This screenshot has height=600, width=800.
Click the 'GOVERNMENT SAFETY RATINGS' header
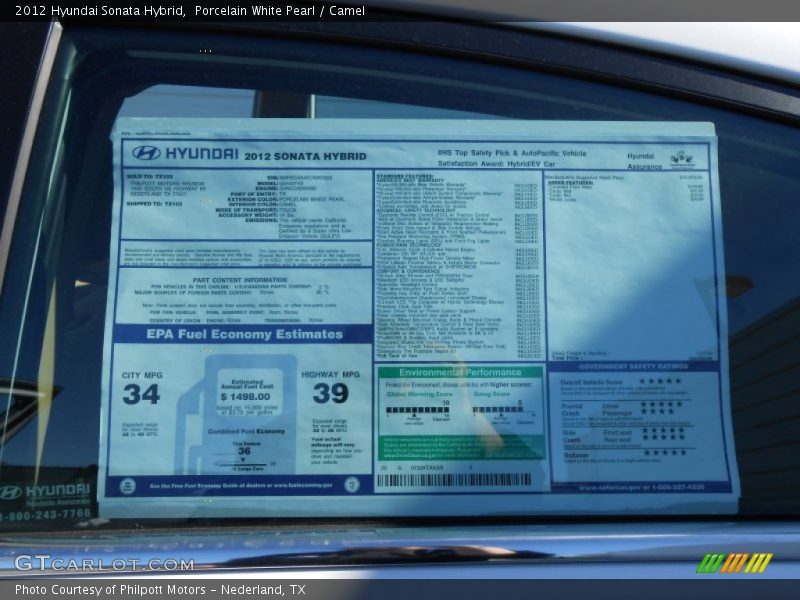(x=633, y=366)
